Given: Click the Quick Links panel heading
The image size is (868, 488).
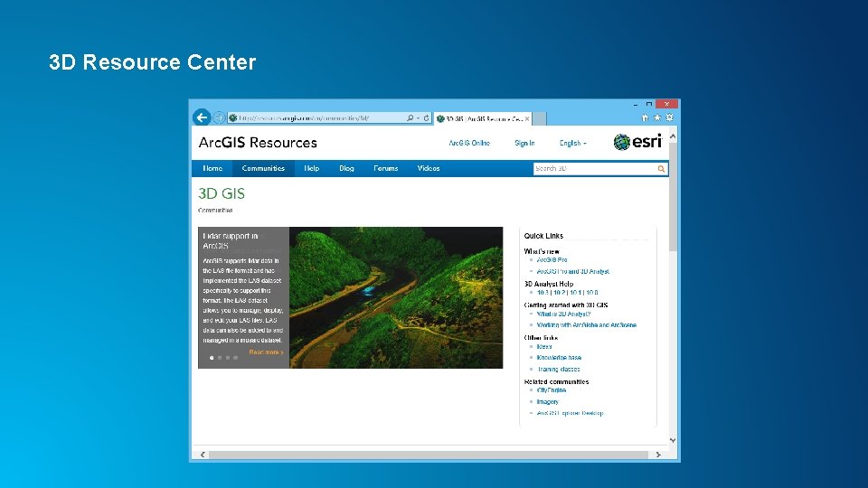Looking at the screenshot, I should [543, 236].
